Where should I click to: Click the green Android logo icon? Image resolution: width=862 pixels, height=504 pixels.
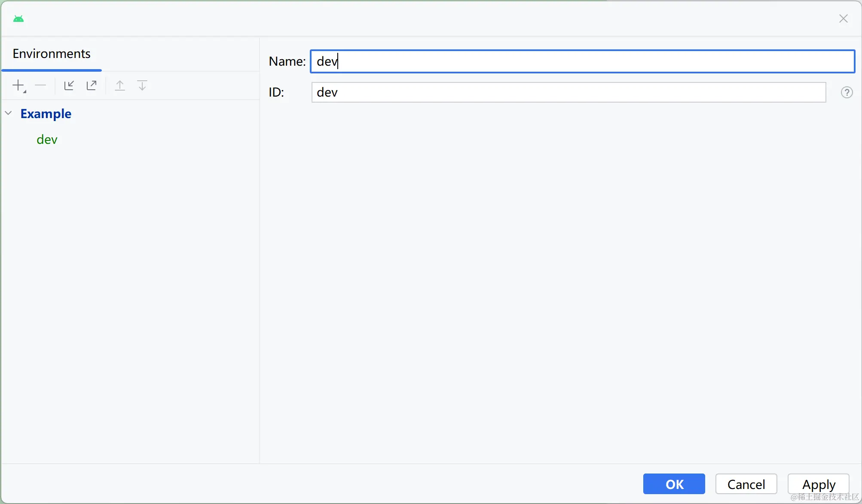tap(18, 18)
